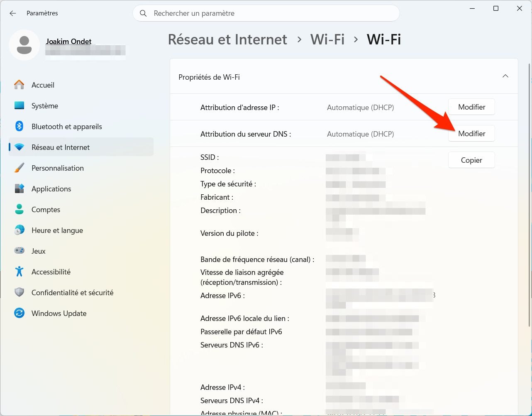Click the Système monitor icon
Viewport: 532px width, 416px height.
(x=19, y=105)
